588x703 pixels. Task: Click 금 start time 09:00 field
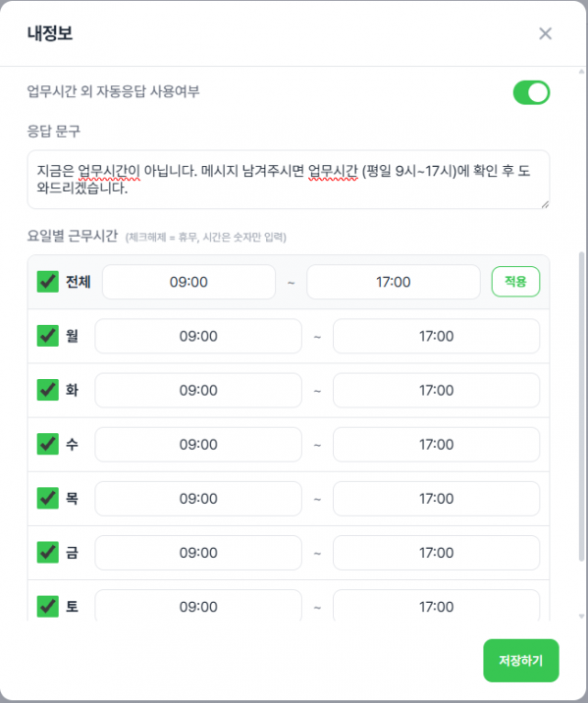198,553
